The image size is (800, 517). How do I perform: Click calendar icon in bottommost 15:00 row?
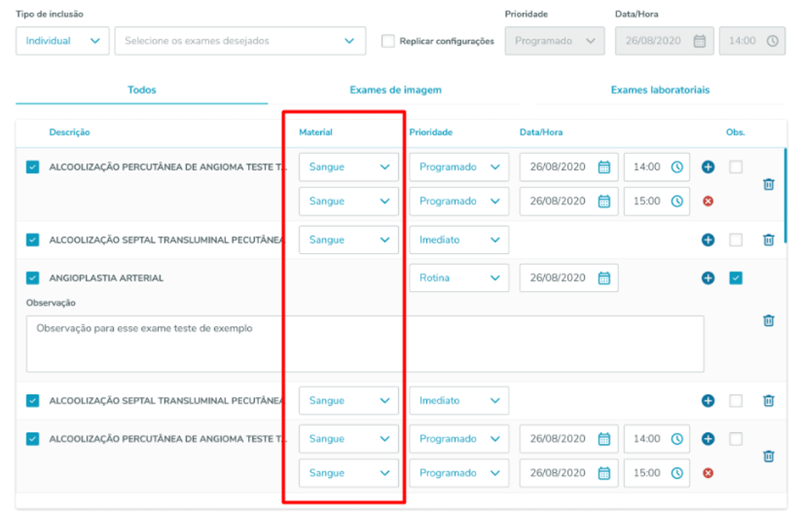[x=604, y=473]
